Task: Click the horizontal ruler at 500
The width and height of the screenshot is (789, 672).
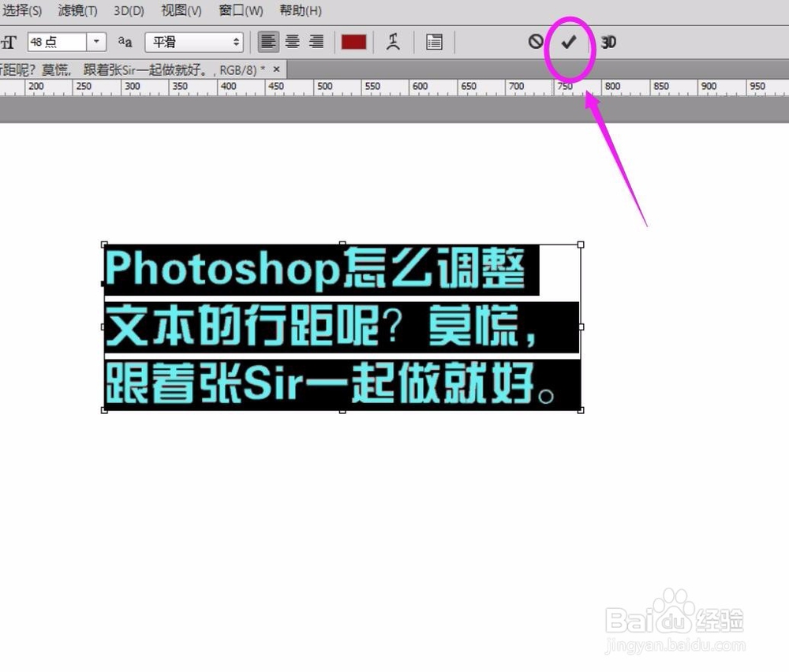Action: (x=324, y=87)
